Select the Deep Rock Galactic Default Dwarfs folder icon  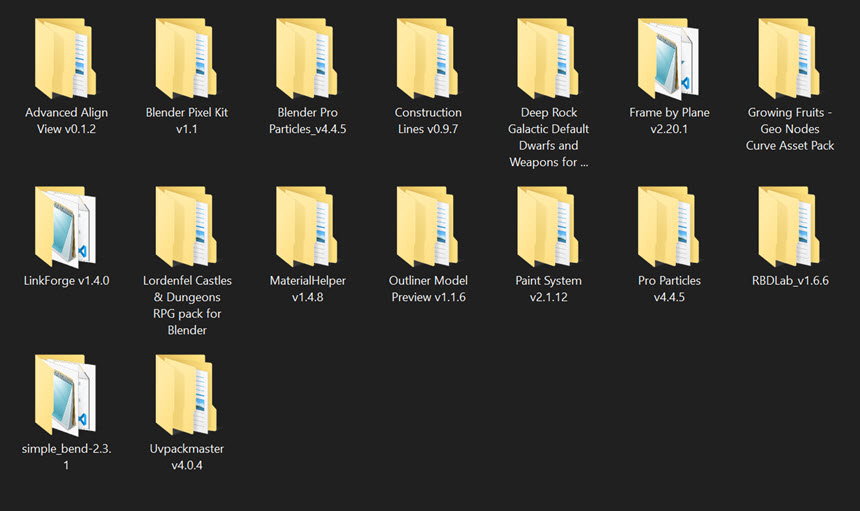pos(548,58)
